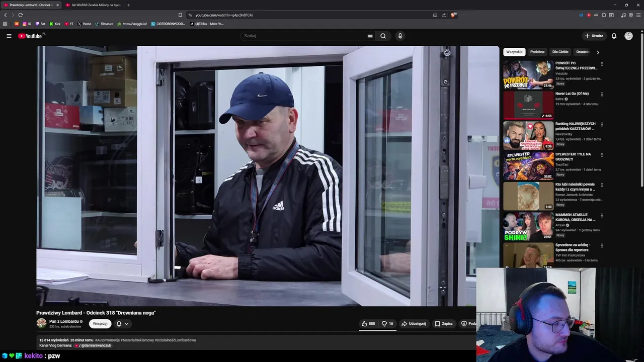Click the red record extension icon
Image resolution: width=644 pixels, height=362 pixels.
pos(589,15)
